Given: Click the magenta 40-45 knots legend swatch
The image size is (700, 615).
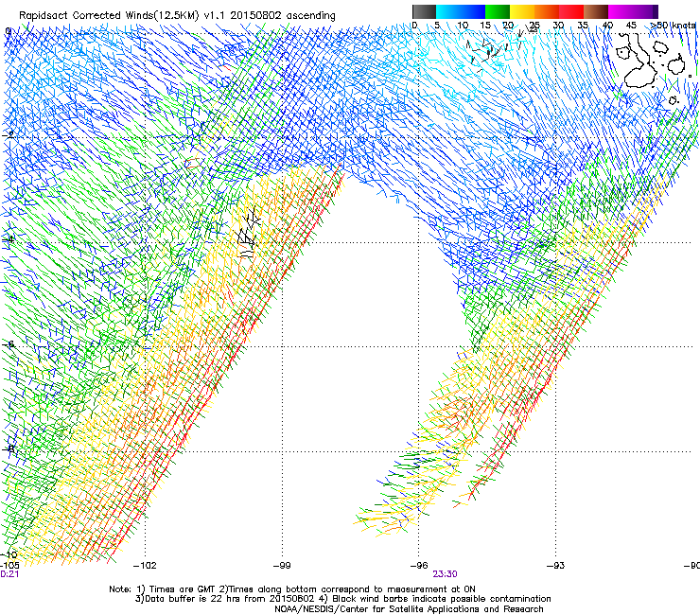Looking at the screenshot, I should (621, 11).
